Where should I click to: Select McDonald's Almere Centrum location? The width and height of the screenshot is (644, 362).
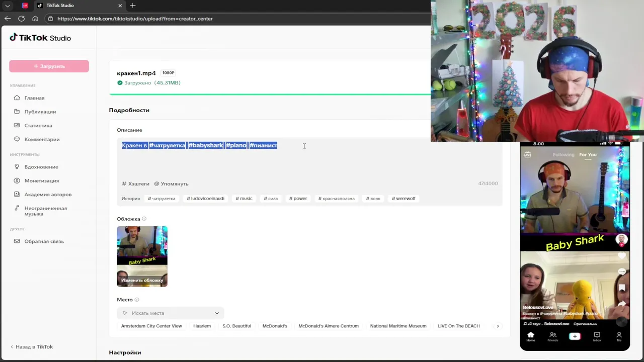point(329,326)
